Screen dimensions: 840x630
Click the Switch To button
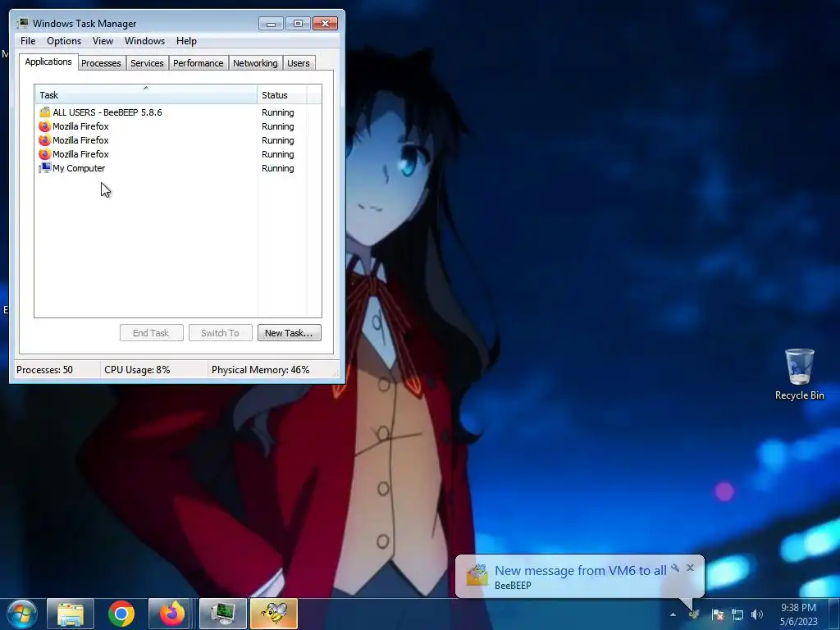(220, 333)
